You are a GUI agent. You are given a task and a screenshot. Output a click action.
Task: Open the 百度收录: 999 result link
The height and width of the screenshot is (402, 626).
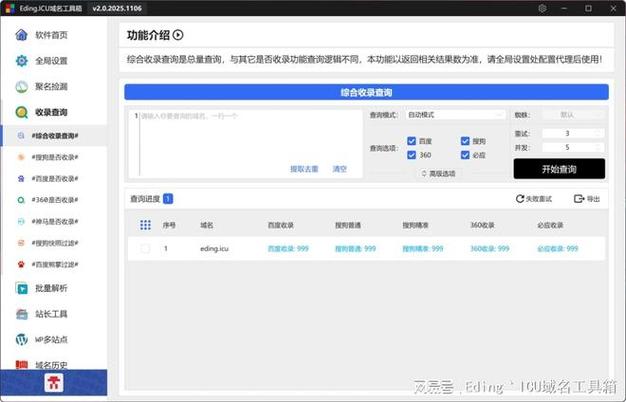(x=288, y=249)
